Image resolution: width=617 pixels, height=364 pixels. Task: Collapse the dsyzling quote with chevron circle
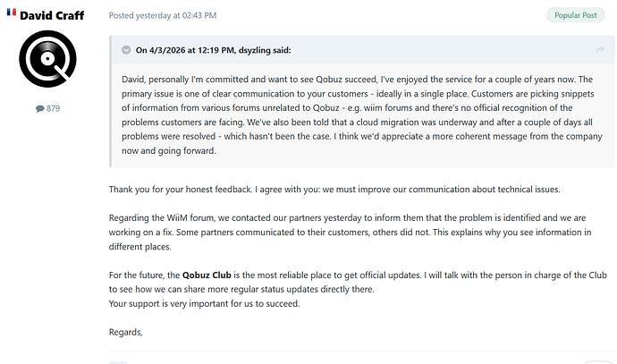coord(126,50)
